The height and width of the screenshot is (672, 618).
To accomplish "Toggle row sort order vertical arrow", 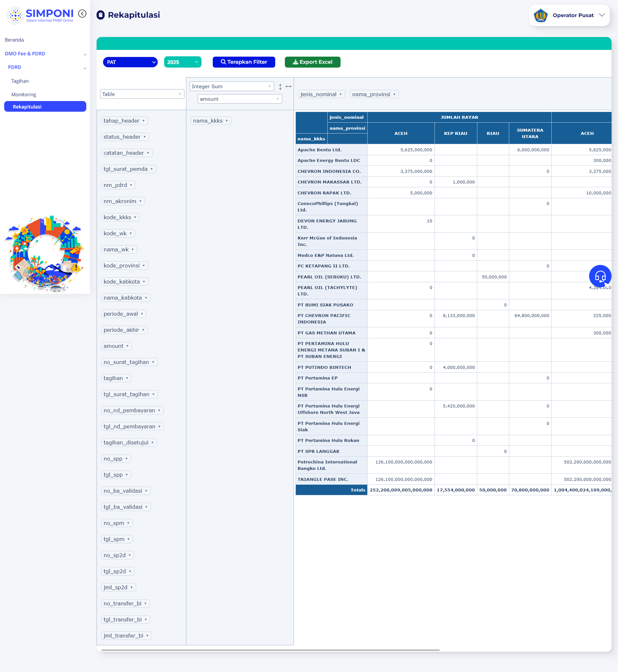I will (280, 87).
